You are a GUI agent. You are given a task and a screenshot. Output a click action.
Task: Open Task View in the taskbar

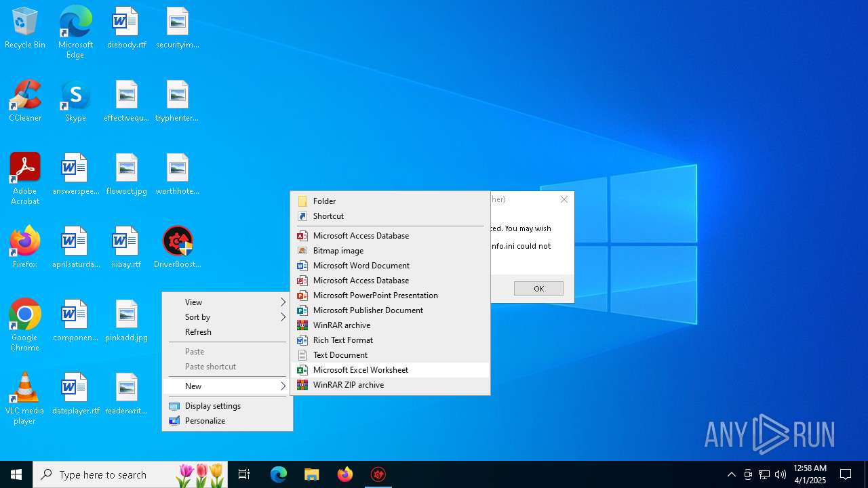click(244, 474)
